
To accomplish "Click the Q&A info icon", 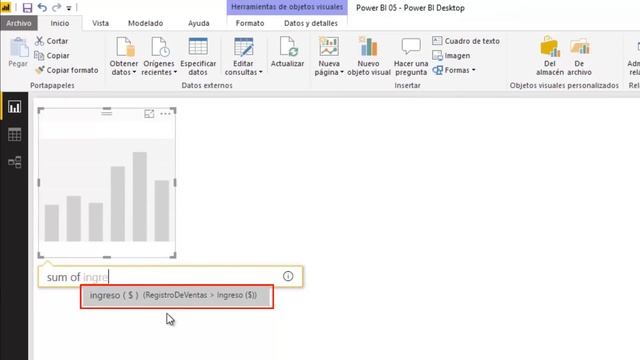I will pos(288,276).
